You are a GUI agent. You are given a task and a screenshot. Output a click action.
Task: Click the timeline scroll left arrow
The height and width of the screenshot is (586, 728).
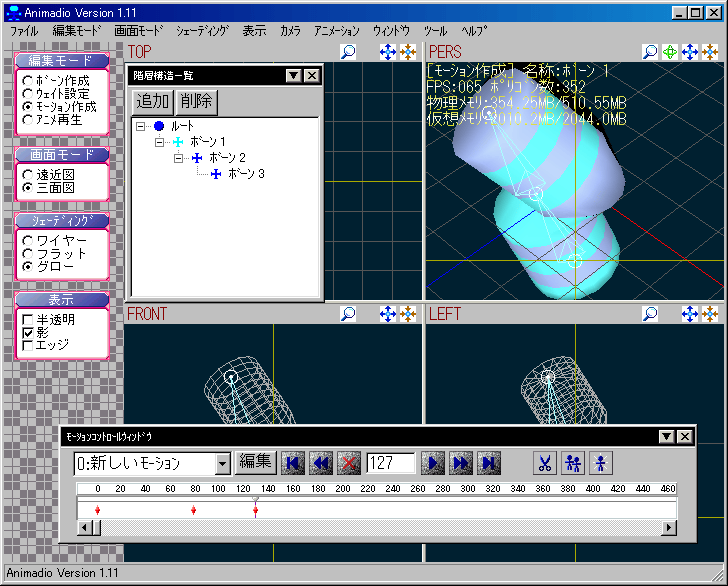[84, 527]
